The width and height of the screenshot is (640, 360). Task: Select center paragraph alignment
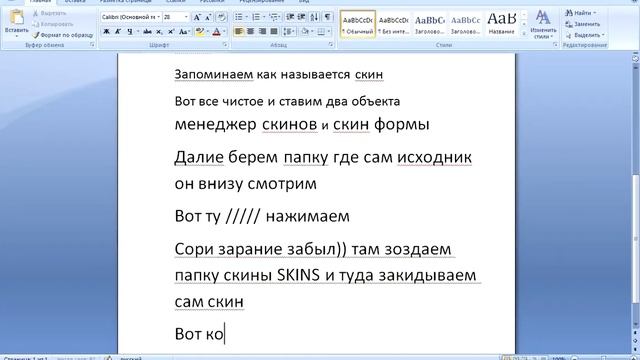251,31
